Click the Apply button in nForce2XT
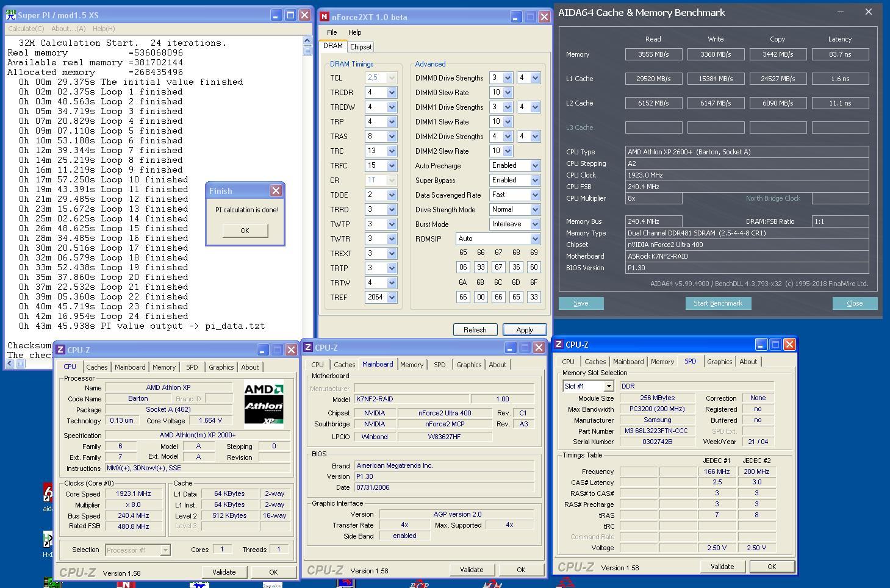This screenshot has height=588, width=890. pyautogui.click(x=525, y=329)
